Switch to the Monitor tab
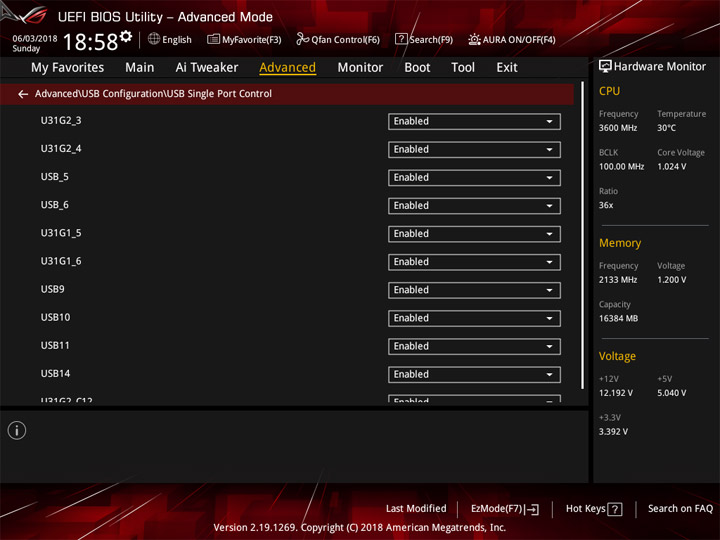The image size is (720, 540). (x=360, y=68)
